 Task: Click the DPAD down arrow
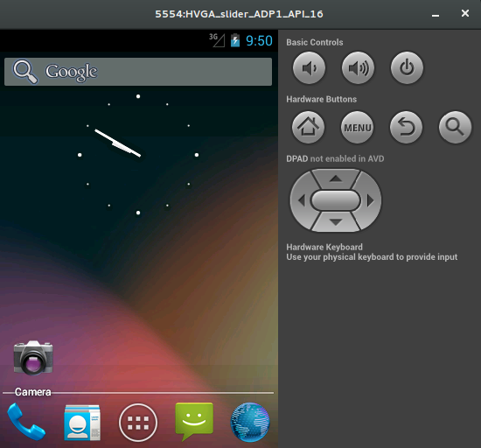point(336,222)
